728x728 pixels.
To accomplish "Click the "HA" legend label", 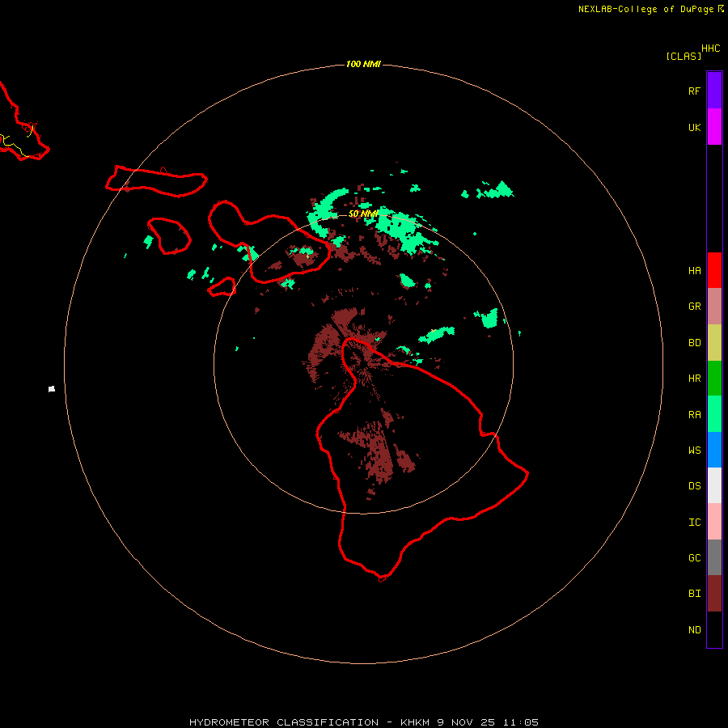I will point(694,271).
